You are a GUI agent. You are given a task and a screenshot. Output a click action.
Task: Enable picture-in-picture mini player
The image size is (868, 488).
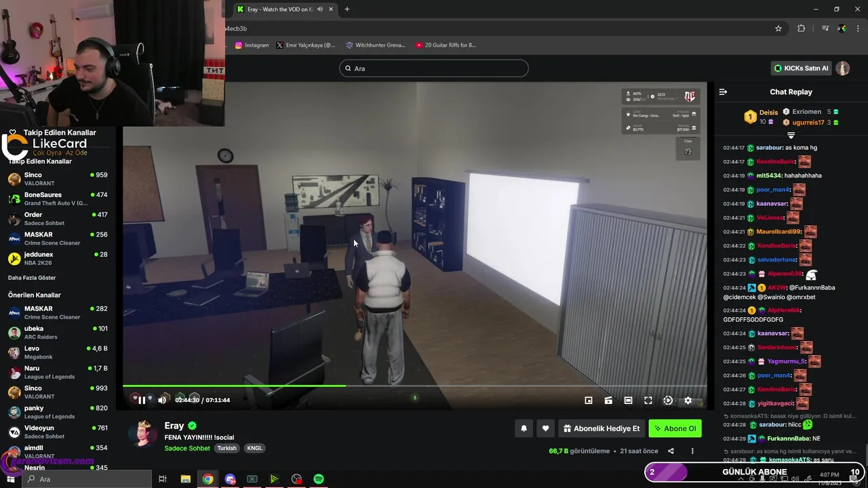click(589, 401)
